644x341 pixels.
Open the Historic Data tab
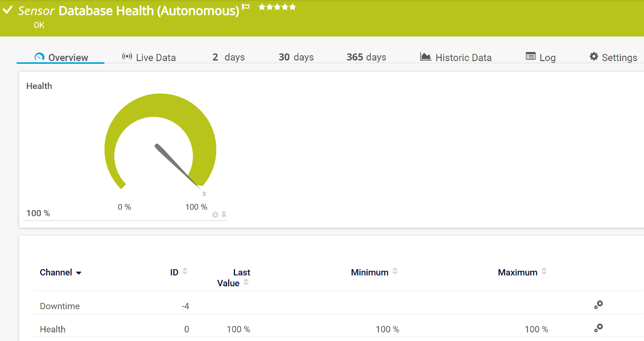456,57
